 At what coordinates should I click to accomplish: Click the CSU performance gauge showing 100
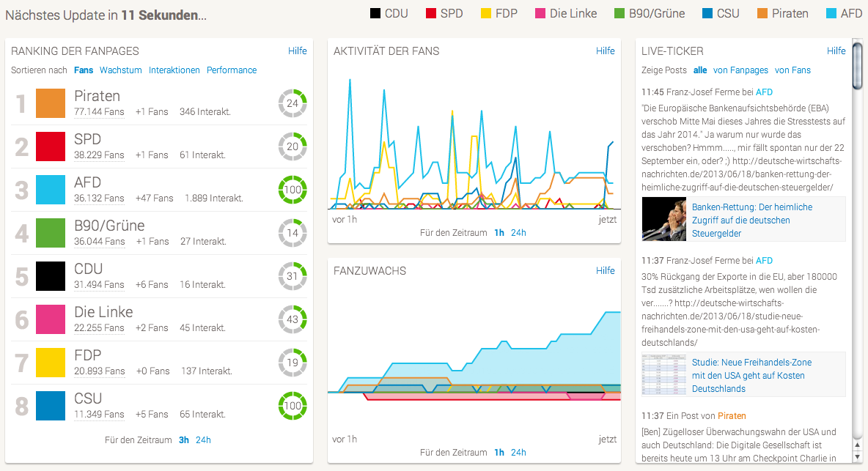(x=293, y=406)
